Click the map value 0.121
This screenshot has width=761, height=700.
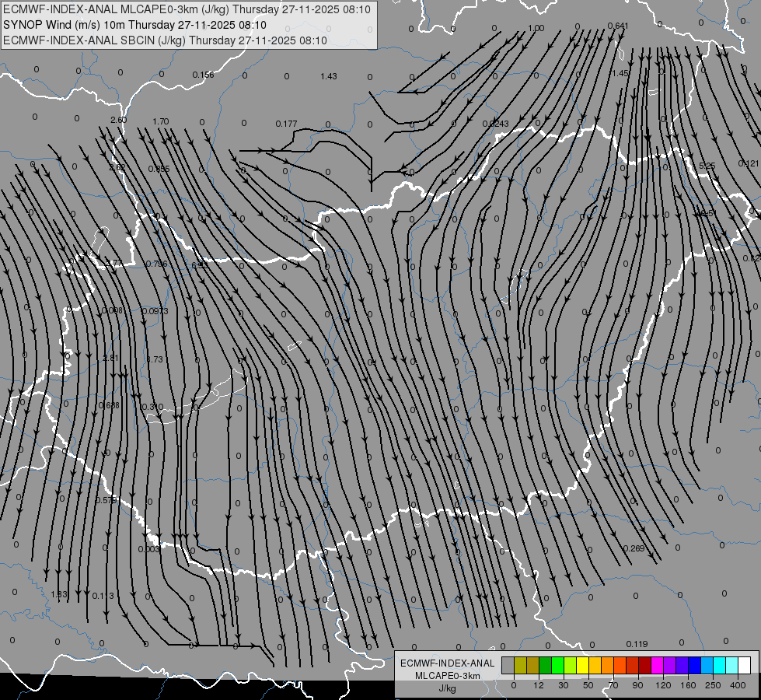[x=749, y=163]
